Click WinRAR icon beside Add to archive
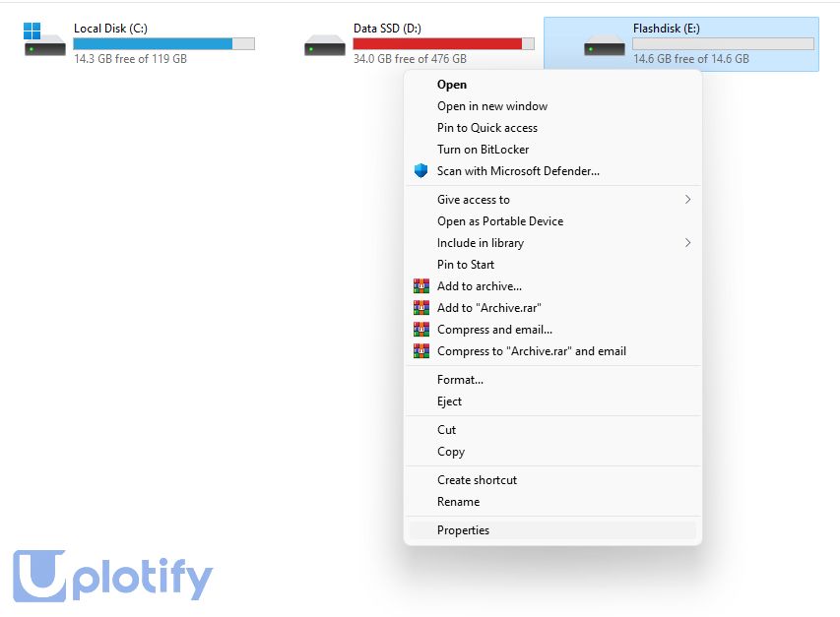Viewport: 840px width, 617px height. 421,286
